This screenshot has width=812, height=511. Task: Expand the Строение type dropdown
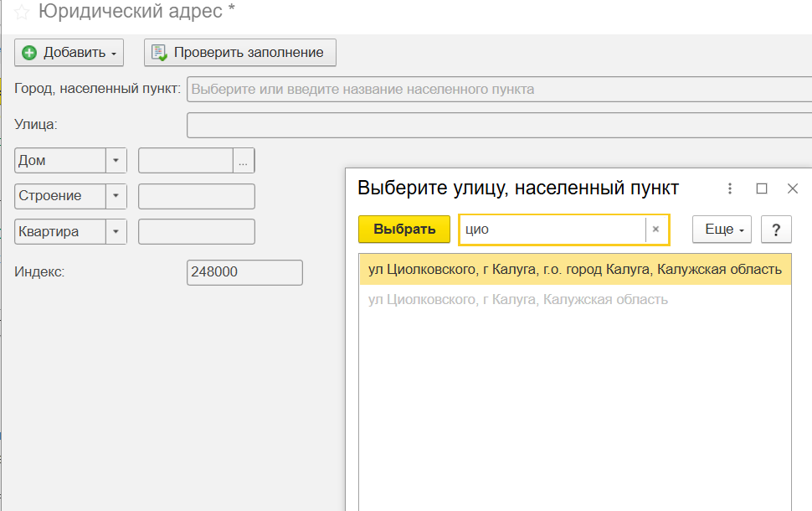(116, 196)
